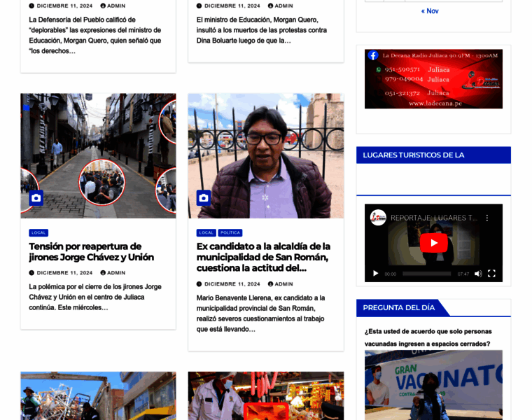
Task: Click the Facebook icon on the radio banner
Action: coord(373,55)
